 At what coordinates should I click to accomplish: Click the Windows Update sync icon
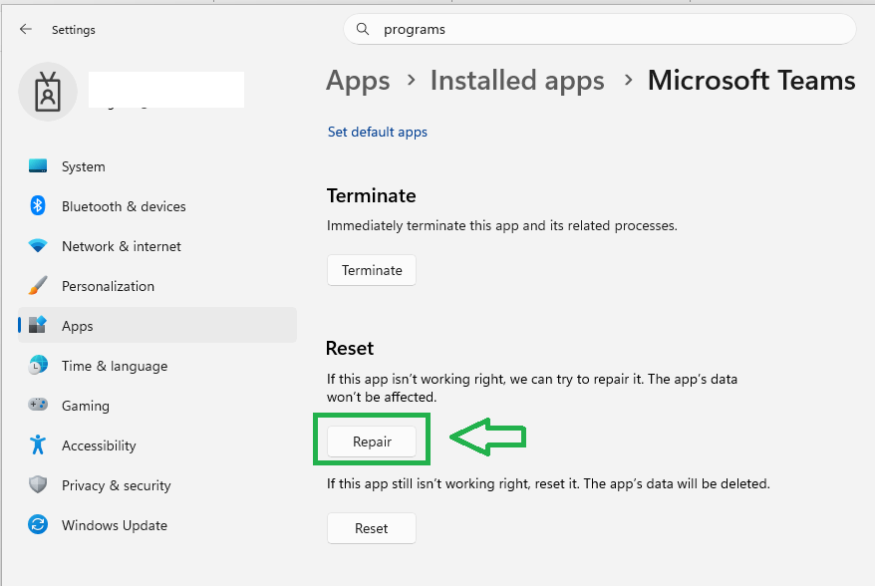[x=38, y=525]
